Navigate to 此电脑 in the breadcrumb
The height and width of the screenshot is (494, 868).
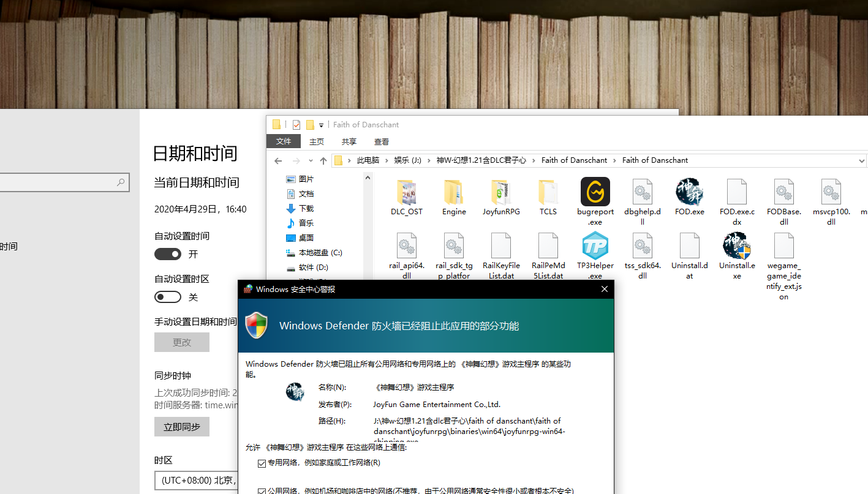pyautogui.click(x=368, y=160)
